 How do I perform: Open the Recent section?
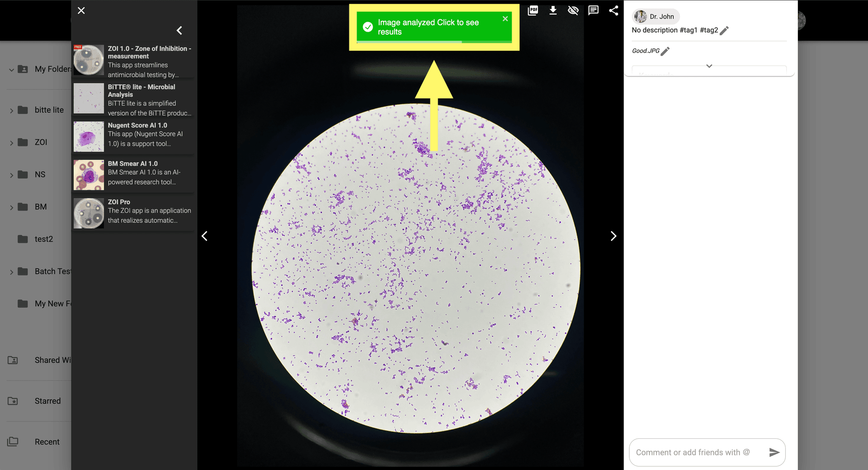[x=47, y=442]
